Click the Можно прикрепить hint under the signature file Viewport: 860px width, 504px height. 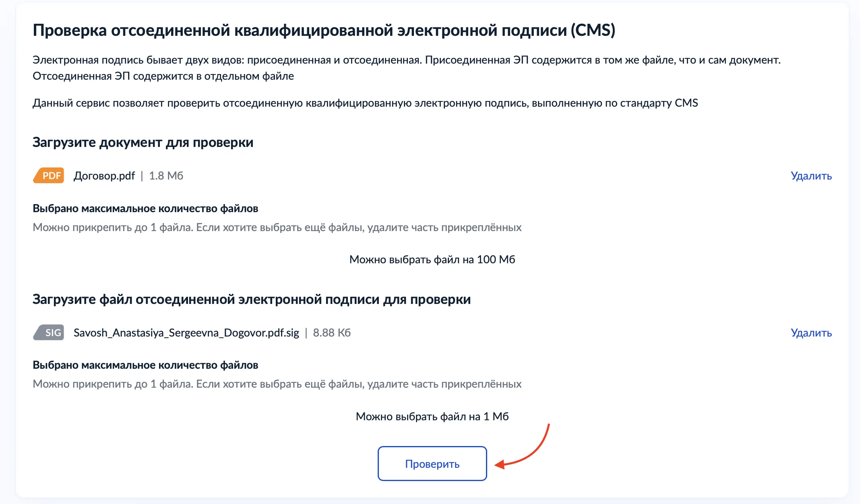pos(277,384)
